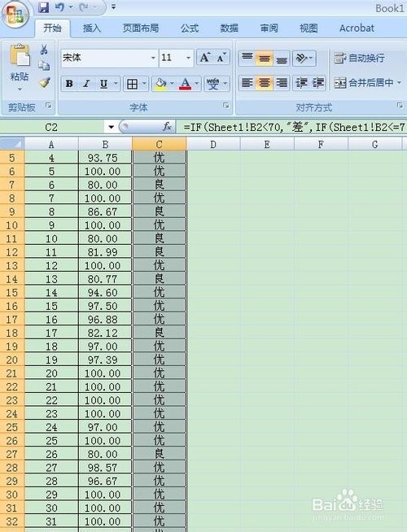Increase font size with large A icon
Image resolution: width=407 pixels, height=532 pixels.
204,58
